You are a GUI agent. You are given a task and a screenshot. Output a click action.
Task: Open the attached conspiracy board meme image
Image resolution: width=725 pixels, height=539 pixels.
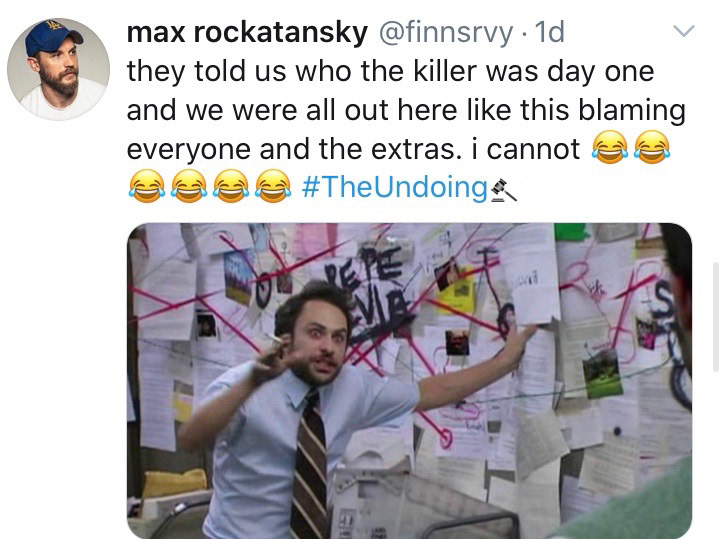click(410, 381)
